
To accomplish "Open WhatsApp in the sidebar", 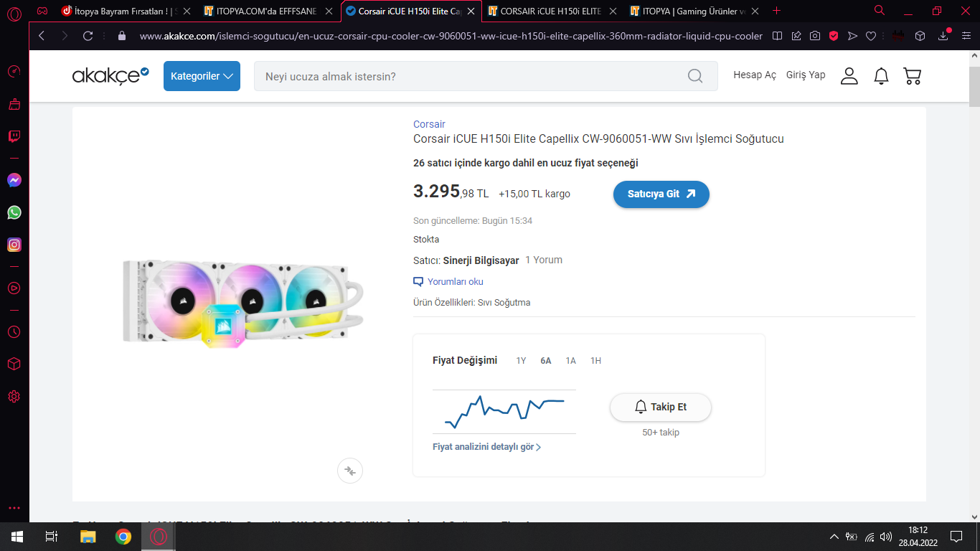I will coord(14,212).
